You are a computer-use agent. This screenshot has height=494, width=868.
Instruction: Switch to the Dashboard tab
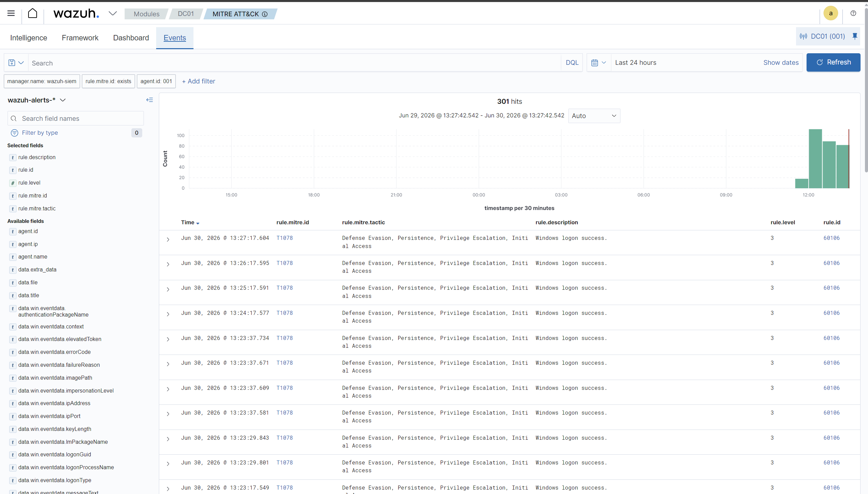(x=131, y=38)
